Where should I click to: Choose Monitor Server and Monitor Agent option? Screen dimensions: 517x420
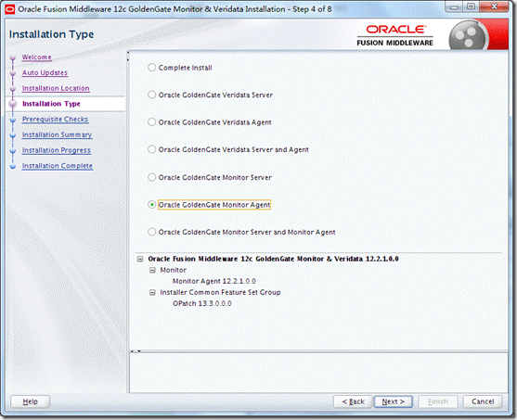(151, 232)
